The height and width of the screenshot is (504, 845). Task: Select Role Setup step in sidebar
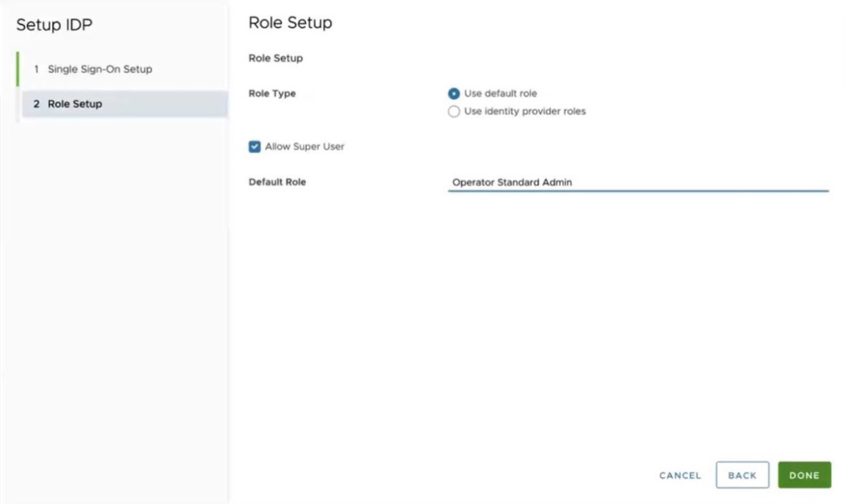coord(75,104)
